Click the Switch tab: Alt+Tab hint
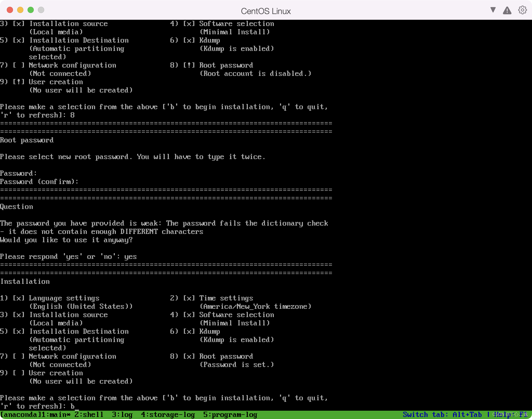Viewport: 532px width, 419px height. pyautogui.click(x=442, y=414)
